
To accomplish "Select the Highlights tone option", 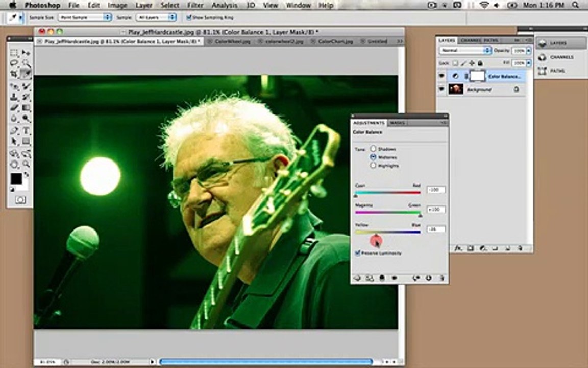I will [373, 165].
